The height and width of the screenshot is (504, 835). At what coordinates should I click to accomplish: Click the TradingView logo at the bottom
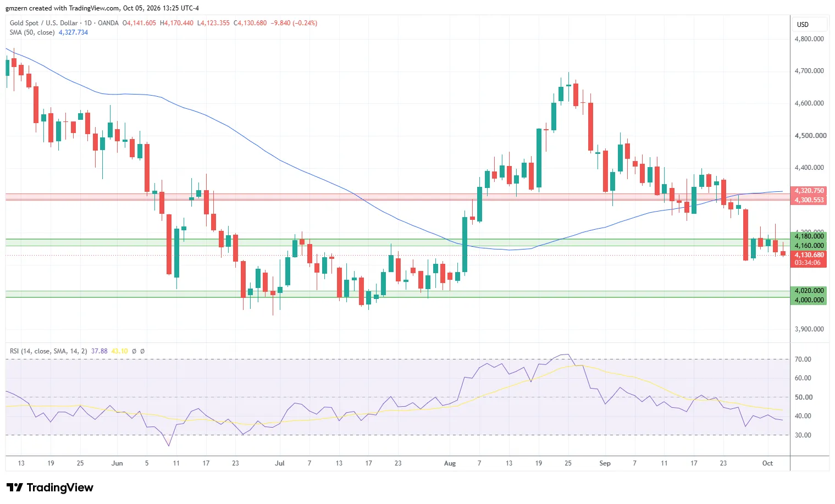pos(50,488)
